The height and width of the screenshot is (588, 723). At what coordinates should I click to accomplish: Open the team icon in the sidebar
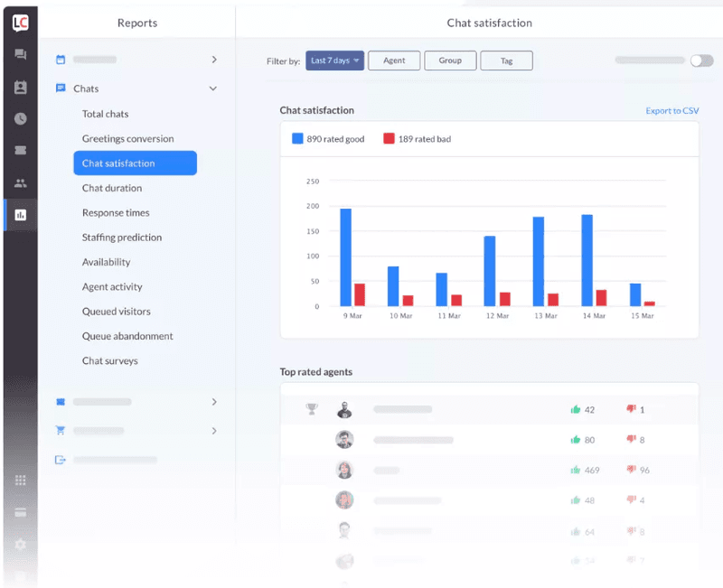20,182
